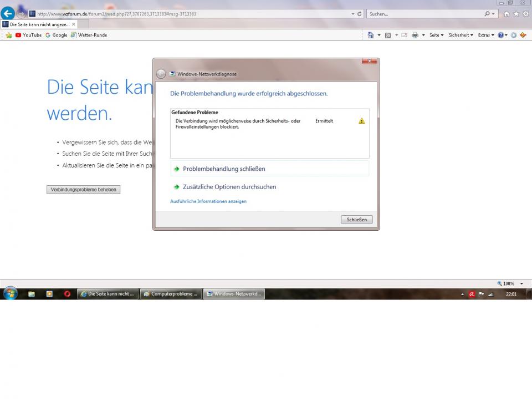Select 'Zusätzliche Optionen durchsuchen' option

coord(229,187)
